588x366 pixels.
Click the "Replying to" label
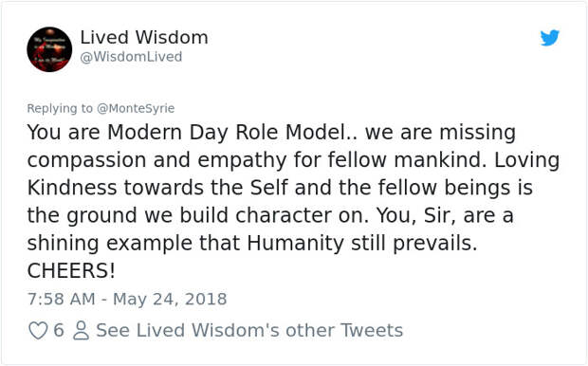coord(60,108)
